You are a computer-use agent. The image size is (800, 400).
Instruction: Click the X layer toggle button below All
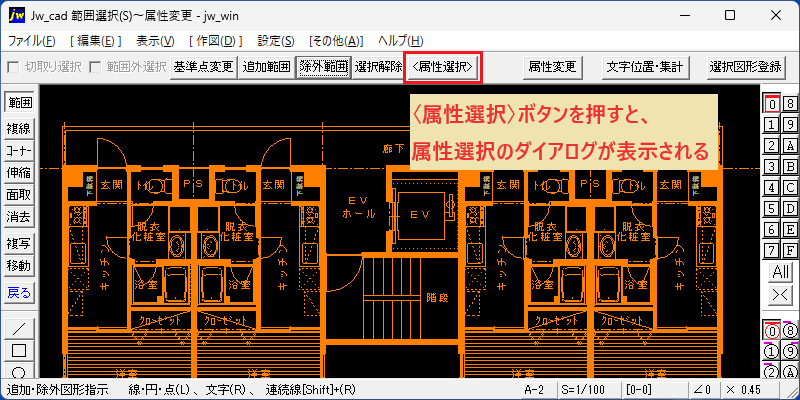click(781, 294)
